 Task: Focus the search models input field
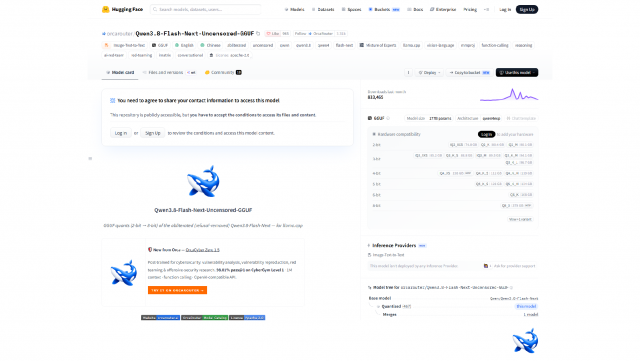click(x=205, y=9)
